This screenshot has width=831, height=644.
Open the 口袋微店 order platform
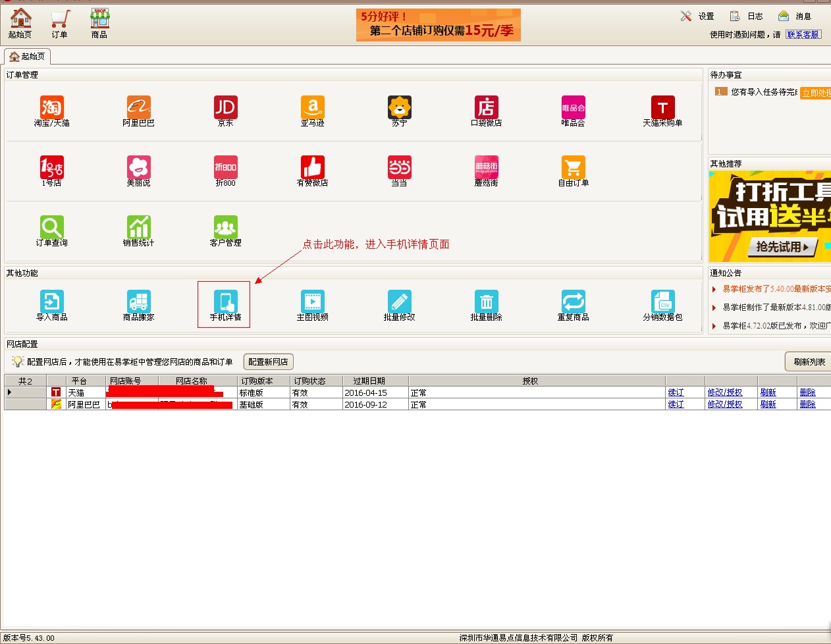487,111
